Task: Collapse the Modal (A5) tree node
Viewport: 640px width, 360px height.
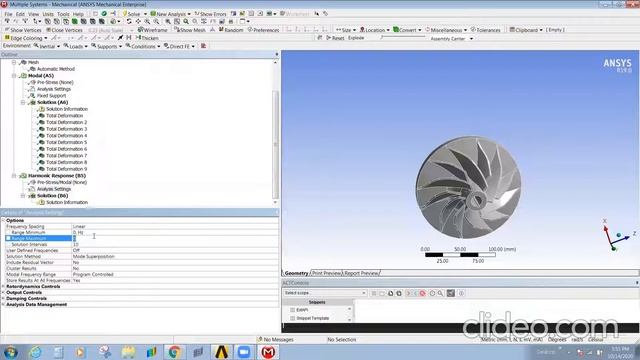Action: click(x=14, y=76)
